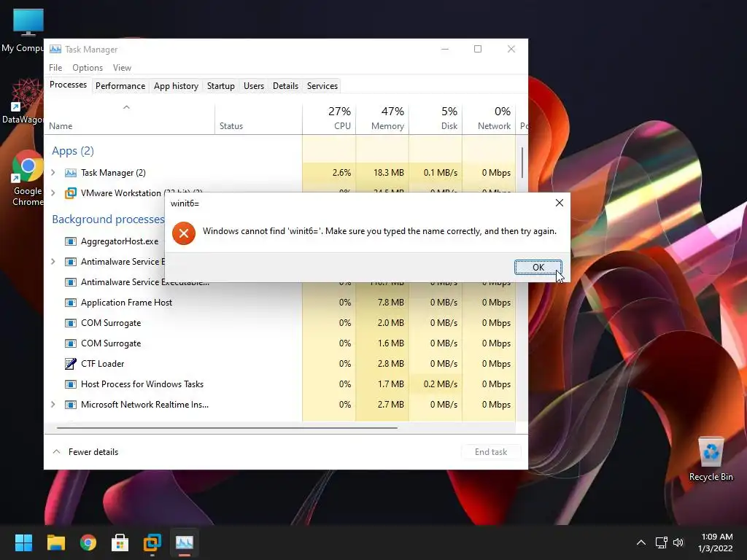Click the End task button
747x560 pixels.
pos(491,452)
